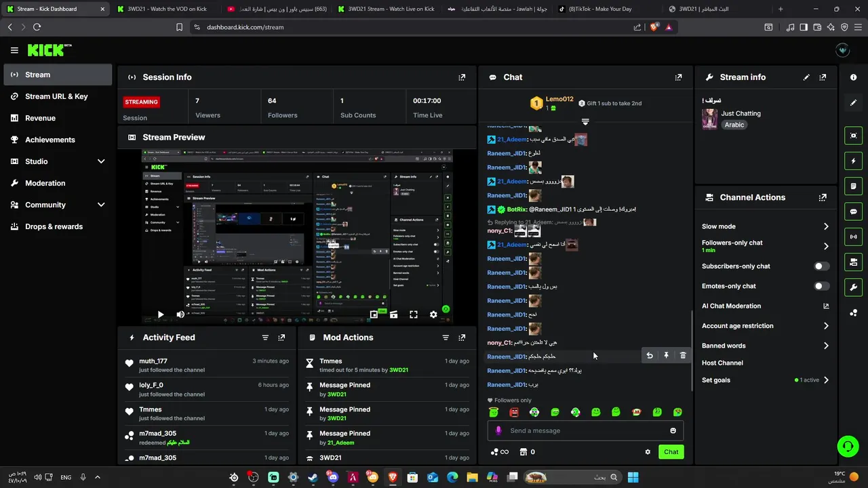This screenshot has height=488, width=868.
Task: Play the stream preview
Action: tap(160, 314)
